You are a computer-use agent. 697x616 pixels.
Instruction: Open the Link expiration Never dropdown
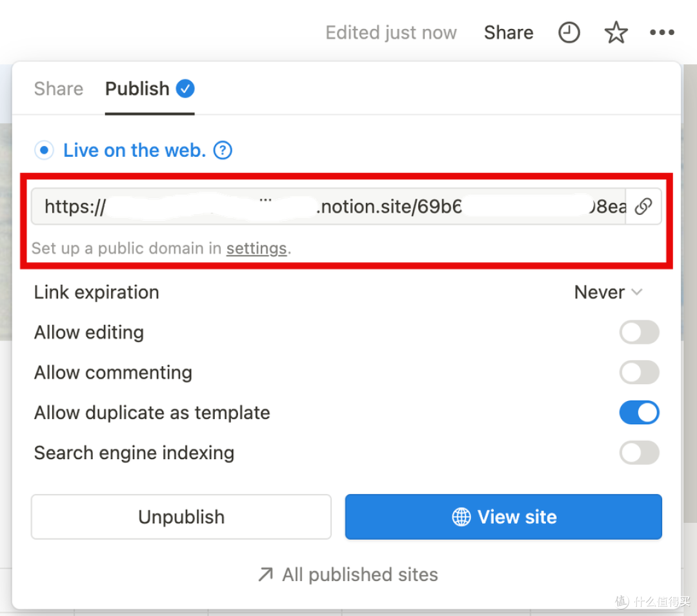click(x=608, y=293)
